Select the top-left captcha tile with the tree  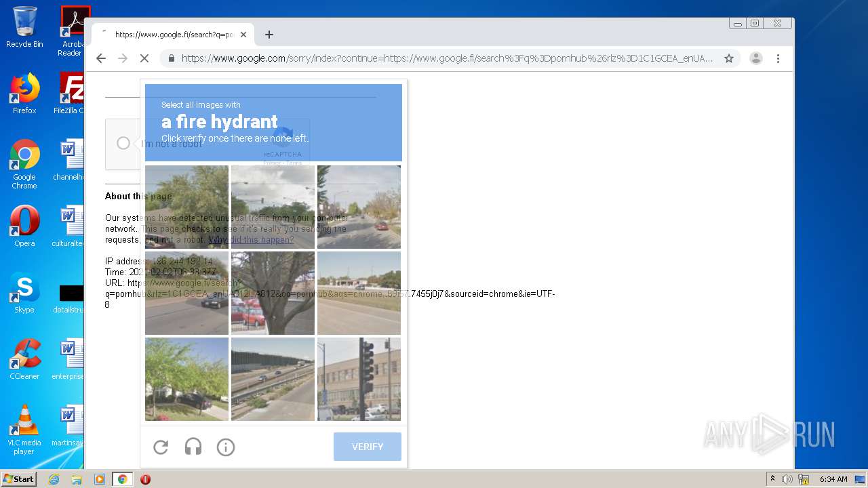tap(186, 207)
